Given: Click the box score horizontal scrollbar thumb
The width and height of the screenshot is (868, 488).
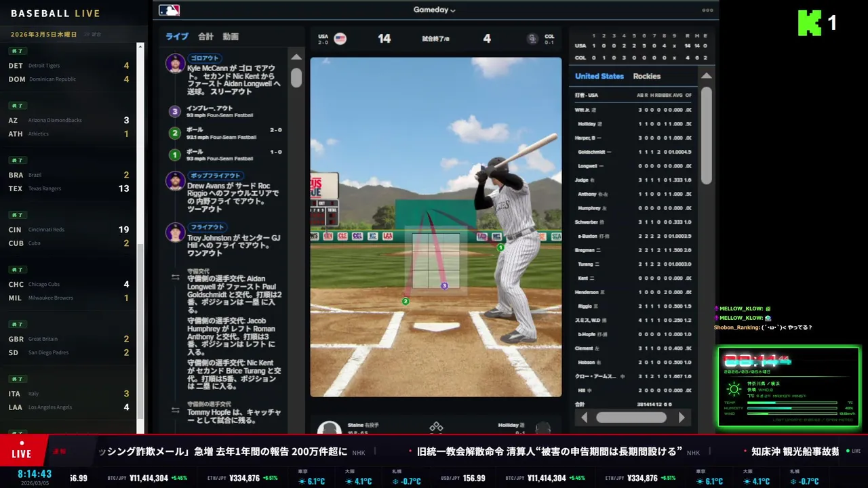Looking at the screenshot, I should pos(631,418).
